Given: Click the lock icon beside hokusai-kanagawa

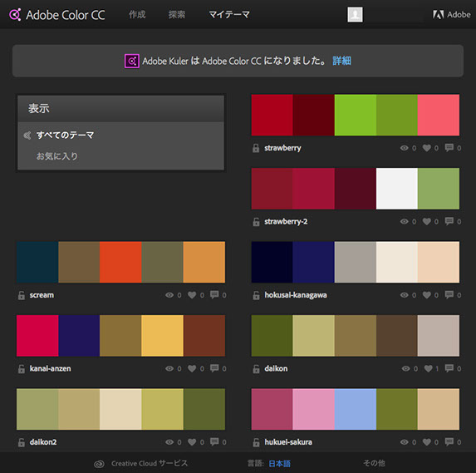Looking at the screenshot, I should [256, 295].
